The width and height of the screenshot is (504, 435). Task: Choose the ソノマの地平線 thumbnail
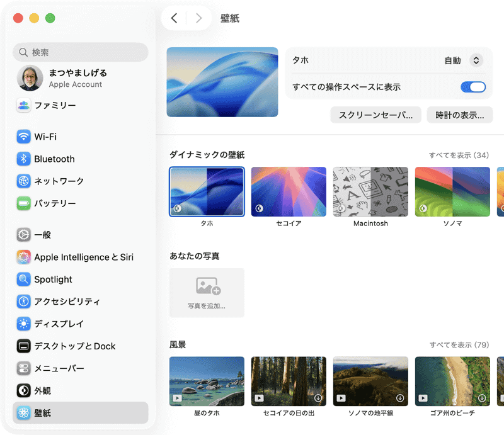point(370,381)
